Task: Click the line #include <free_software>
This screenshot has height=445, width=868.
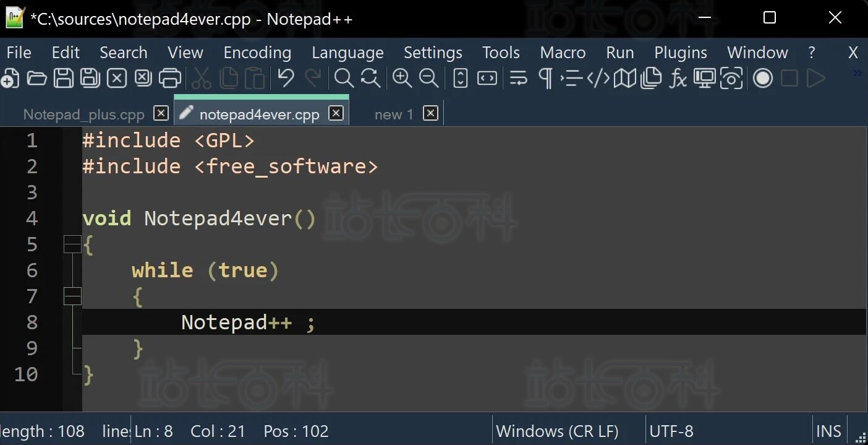Action: tap(230, 166)
